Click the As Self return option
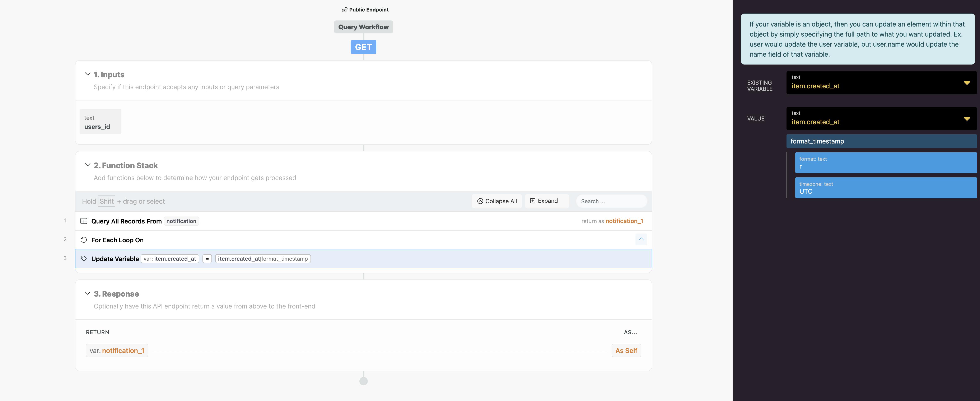 (x=626, y=350)
